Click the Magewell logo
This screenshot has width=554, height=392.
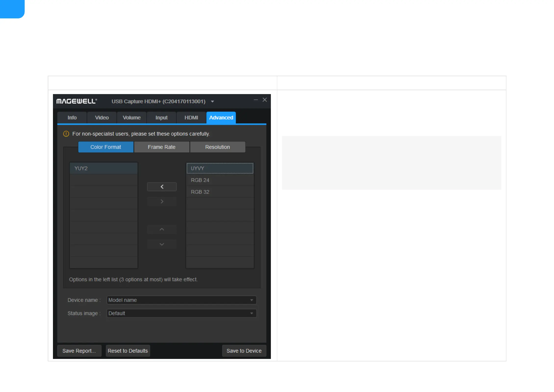pos(77,101)
